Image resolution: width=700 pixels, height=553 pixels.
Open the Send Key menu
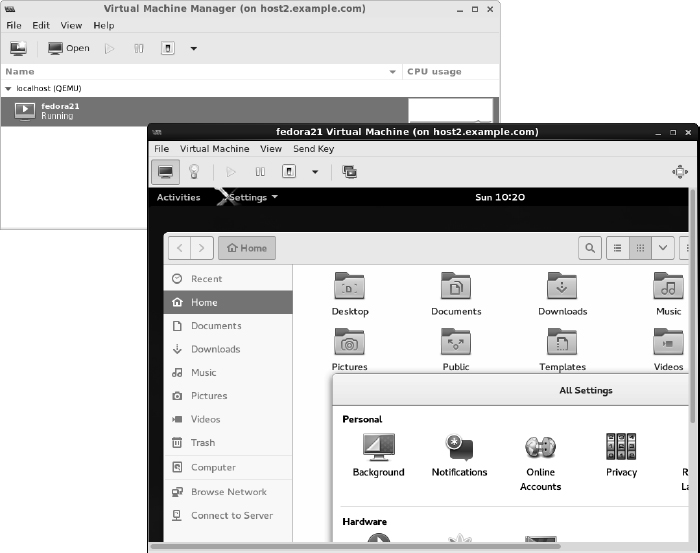tap(313, 149)
